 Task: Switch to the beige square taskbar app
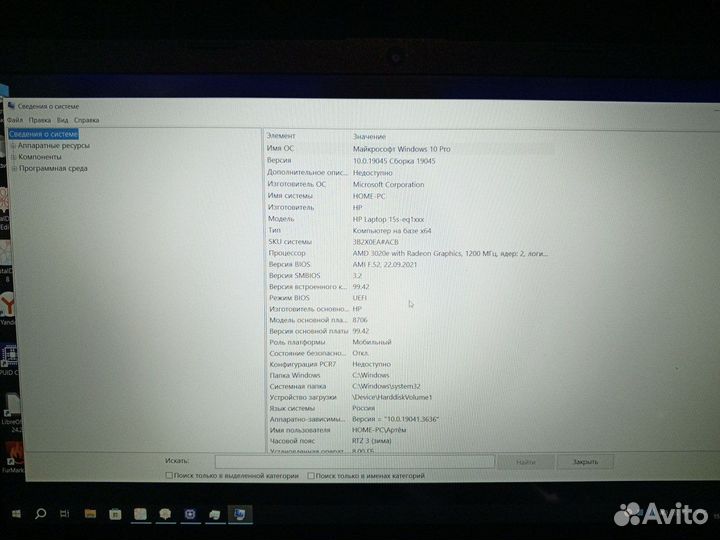pyautogui.click(x=140, y=514)
